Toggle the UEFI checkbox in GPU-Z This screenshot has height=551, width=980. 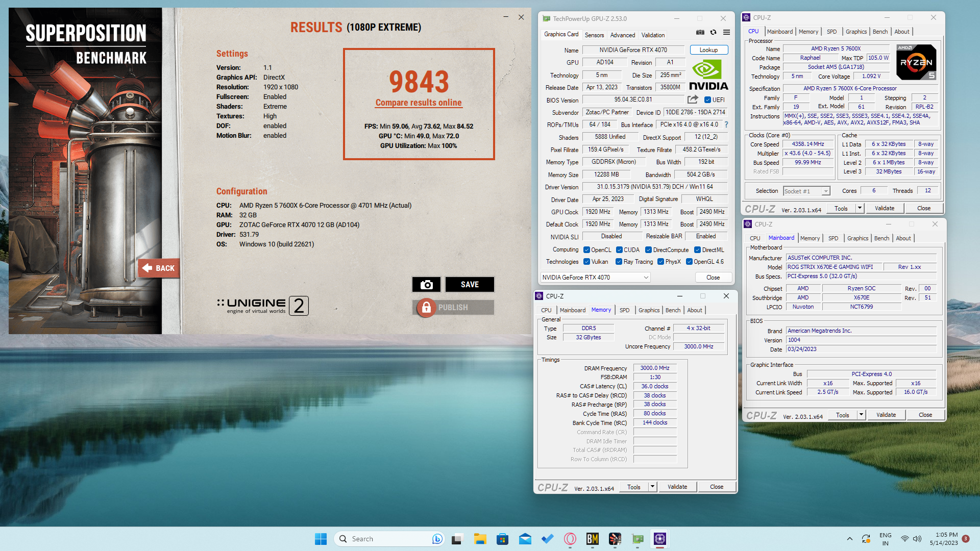click(707, 100)
